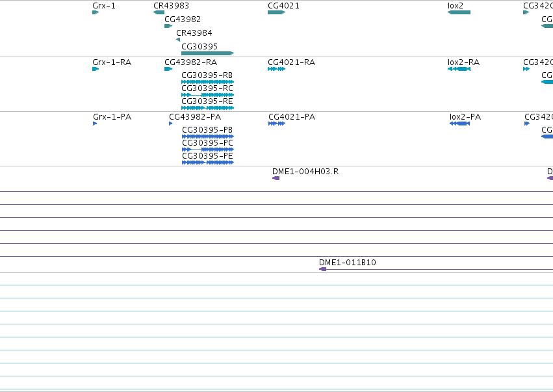Viewport: 553px width, 392px height.
Task: Select the CG30395-RC transcript glyph
Action: [x=207, y=95]
